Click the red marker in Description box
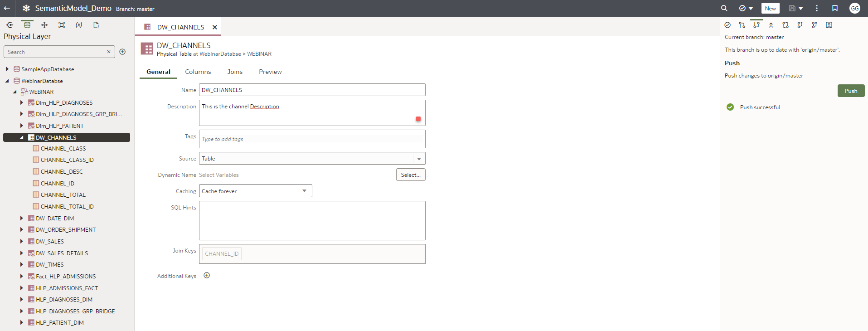 [418, 119]
